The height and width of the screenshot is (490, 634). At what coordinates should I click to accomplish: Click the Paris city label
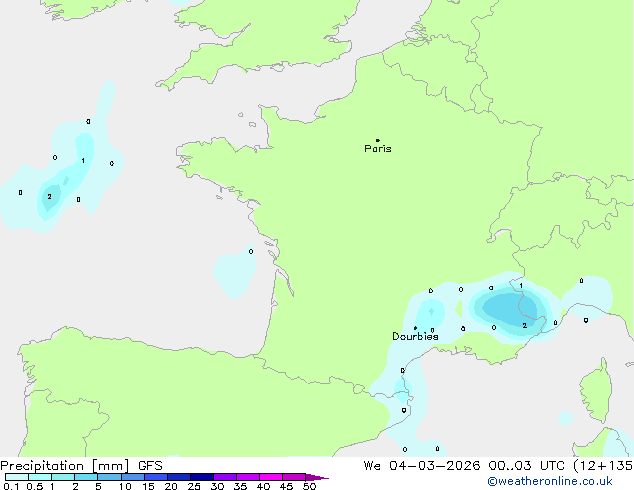[x=378, y=149]
